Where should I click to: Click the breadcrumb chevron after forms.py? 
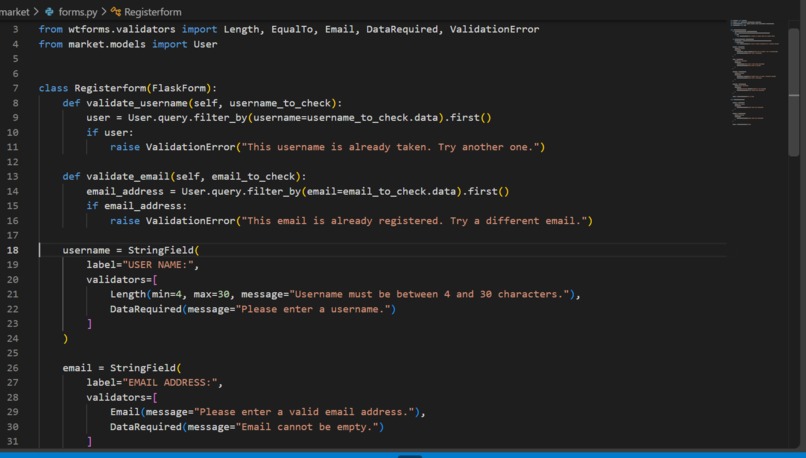point(104,11)
